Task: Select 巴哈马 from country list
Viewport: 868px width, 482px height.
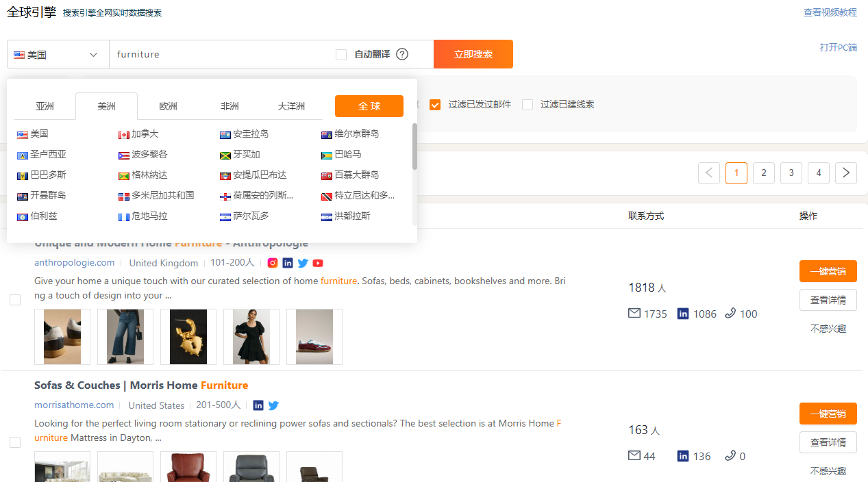Action: point(341,155)
